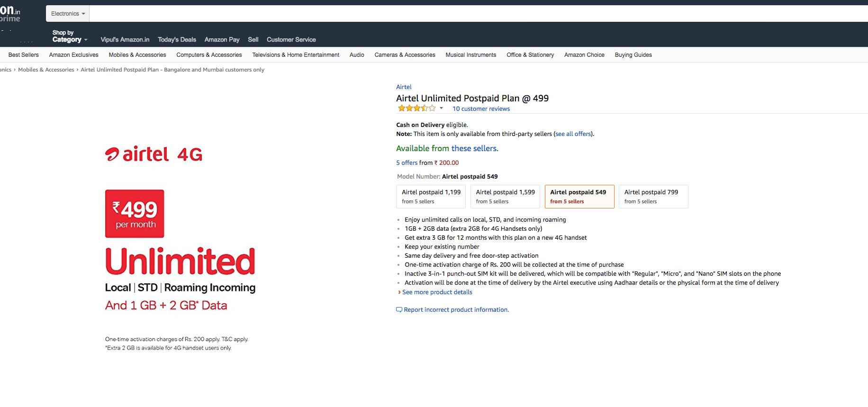This screenshot has height=407, width=868.
Task: Go to the Best Sellers tab
Action: point(24,55)
